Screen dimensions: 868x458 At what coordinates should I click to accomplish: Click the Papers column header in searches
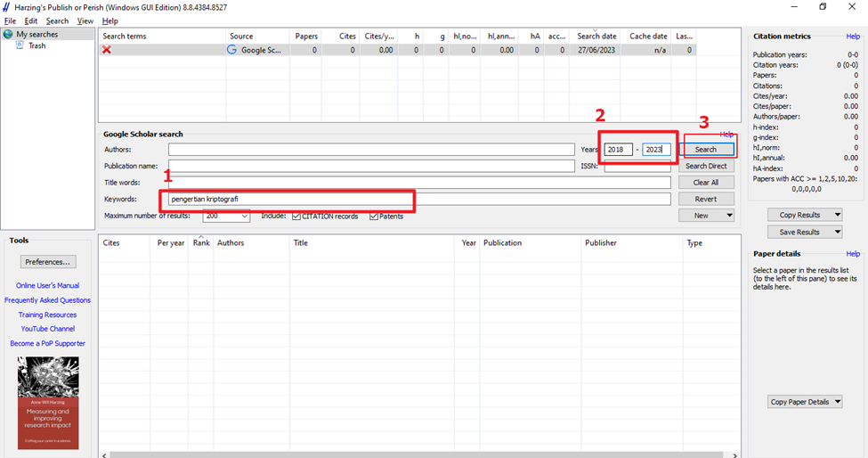[x=305, y=36]
